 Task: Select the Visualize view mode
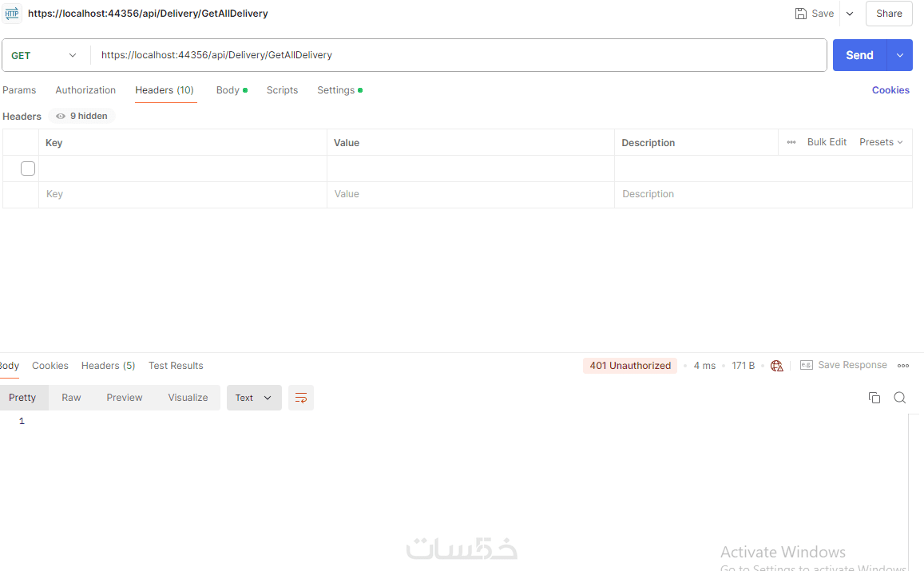[x=188, y=398]
